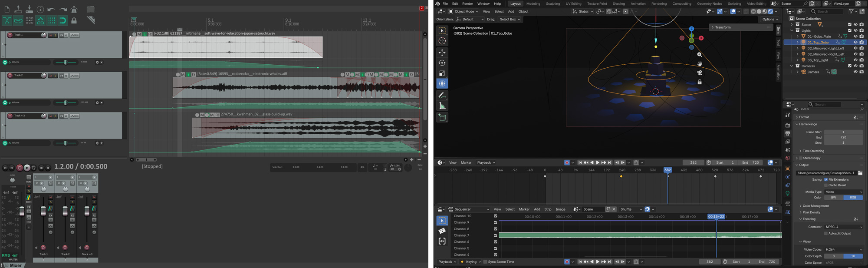Click the Annotate pencil tool
868x268 pixels.
click(442, 96)
